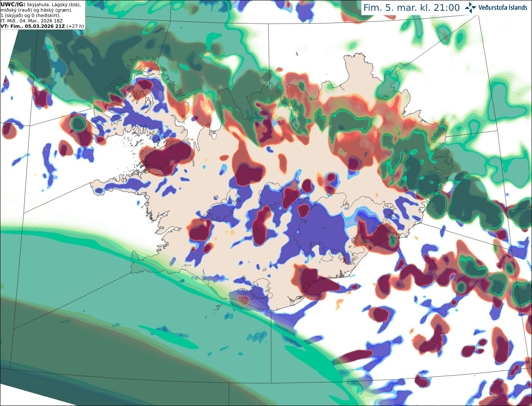Click the 'miðský (rauð) og háský (græn).' line
Image resolution: width=532 pixels, height=406 pixels.
click(36, 10)
